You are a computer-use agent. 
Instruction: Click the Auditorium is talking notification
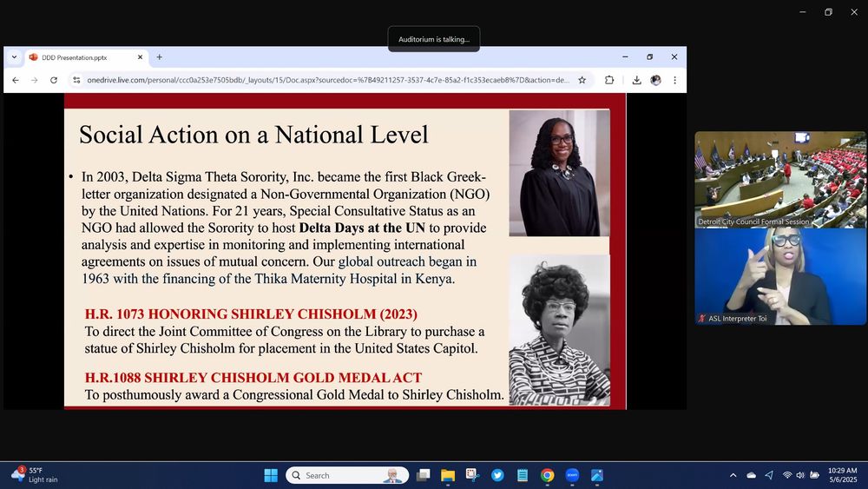pos(434,39)
